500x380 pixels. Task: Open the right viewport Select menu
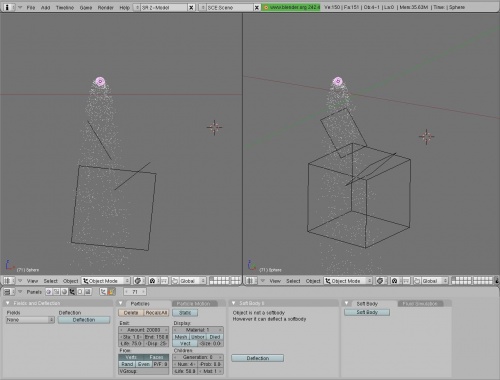293,281
